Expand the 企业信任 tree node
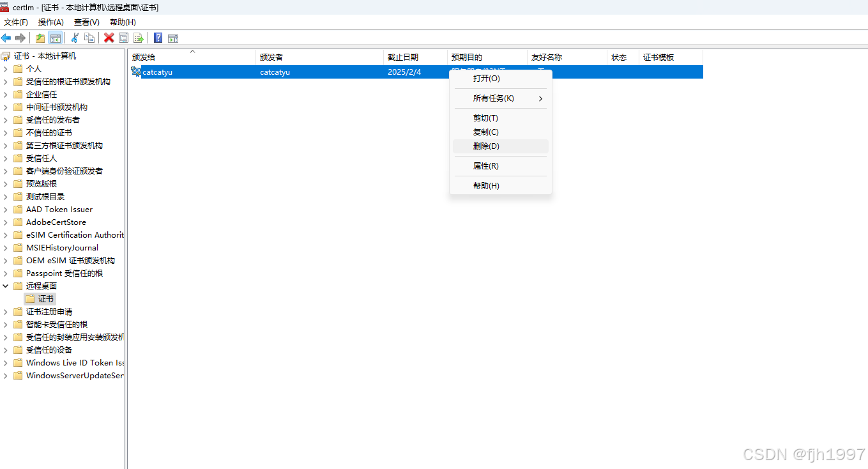868x469 pixels. tap(6, 95)
